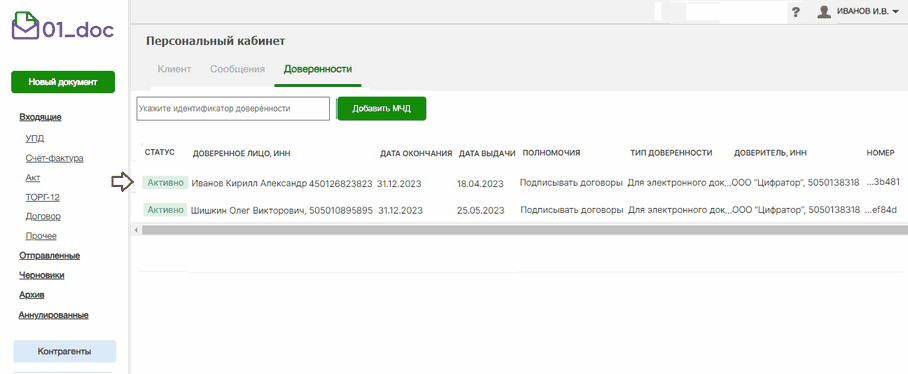
Task: Expand the ИВАНОВ И.В. account dropdown
Action: tap(868, 12)
